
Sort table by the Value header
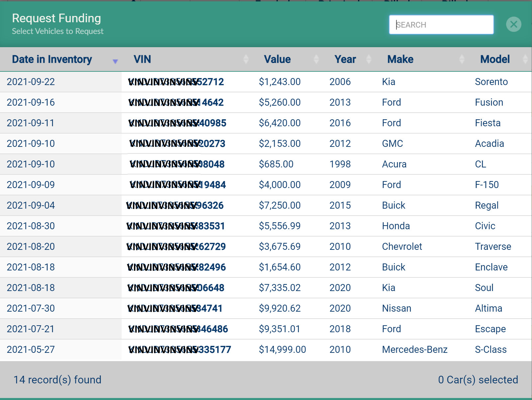(x=277, y=59)
